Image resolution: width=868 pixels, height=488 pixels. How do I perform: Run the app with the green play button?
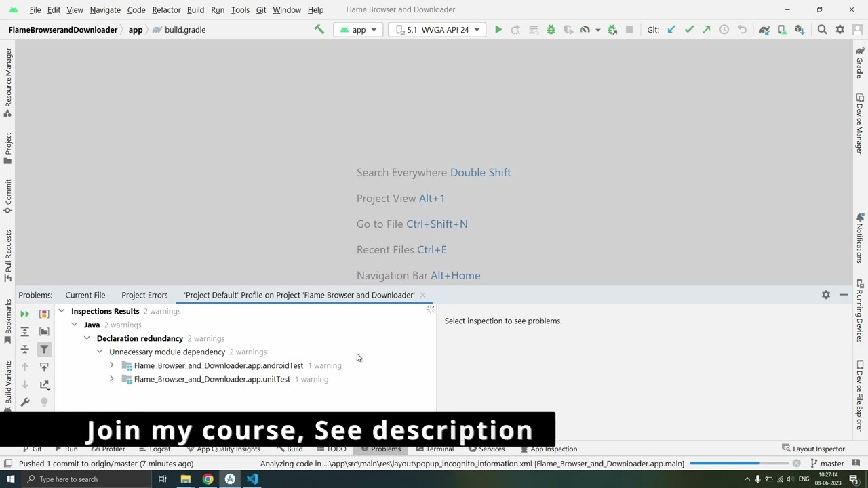(x=498, y=30)
